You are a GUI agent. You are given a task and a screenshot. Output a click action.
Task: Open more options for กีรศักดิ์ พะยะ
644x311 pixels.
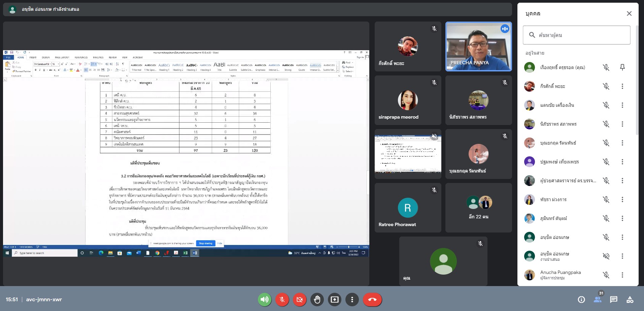(x=622, y=86)
